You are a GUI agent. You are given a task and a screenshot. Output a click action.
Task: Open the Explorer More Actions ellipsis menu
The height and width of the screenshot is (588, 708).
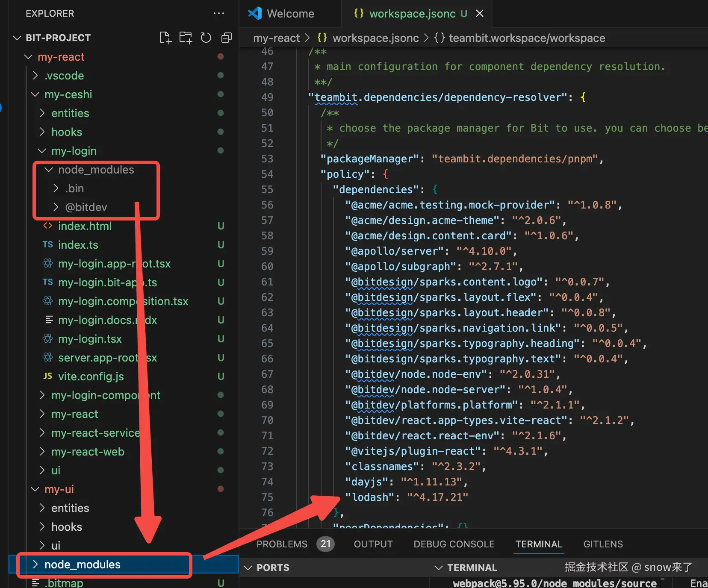coord(219,14)
